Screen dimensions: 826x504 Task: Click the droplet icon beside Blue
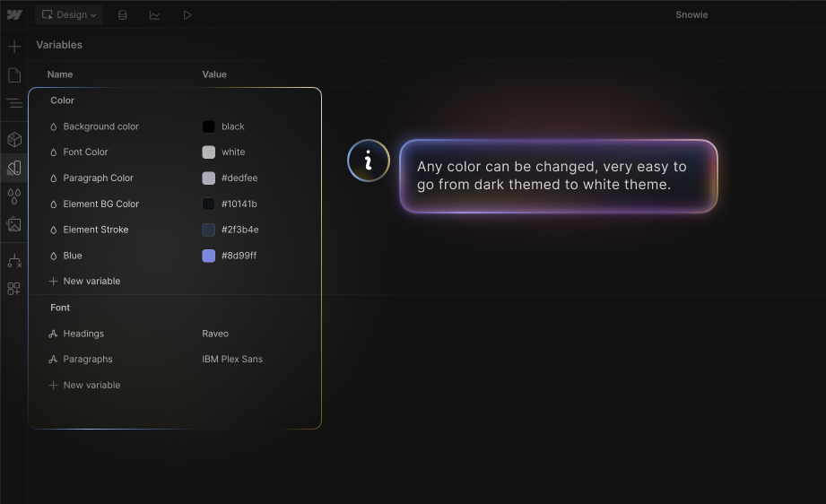(53, 256)
